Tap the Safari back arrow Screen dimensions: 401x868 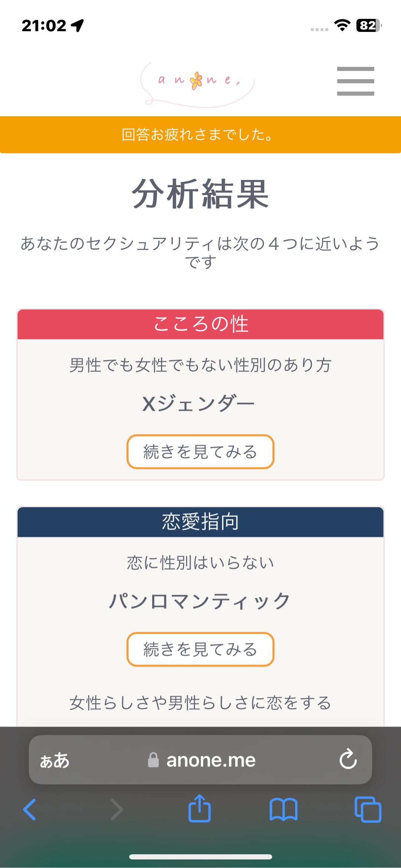click(x=30, y=809)
